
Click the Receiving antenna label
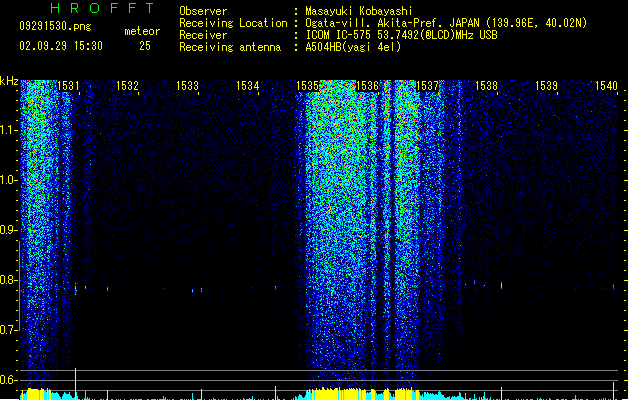coord(230,47)
